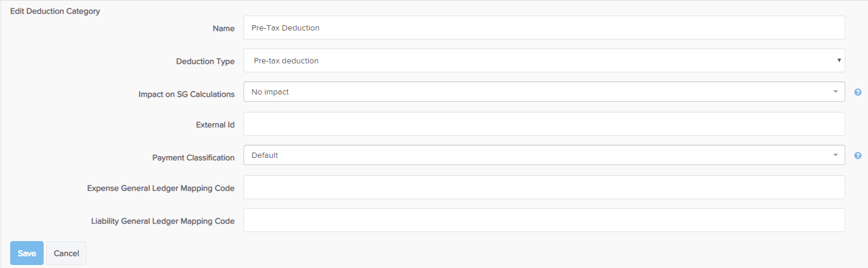Open the Deduction Type select box
The width and height of the screenshot is (868, 268).
pyautogui.click(x=544, y=60)
